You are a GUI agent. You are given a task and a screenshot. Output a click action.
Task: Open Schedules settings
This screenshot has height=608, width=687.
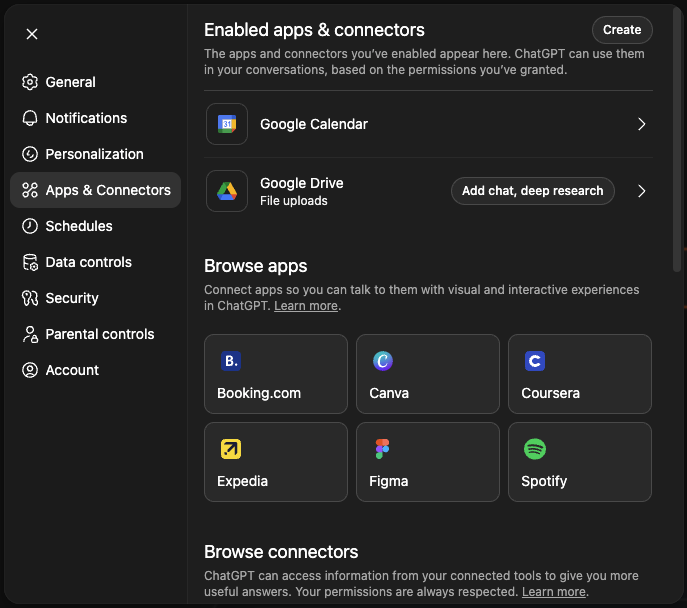coord(96,226)
